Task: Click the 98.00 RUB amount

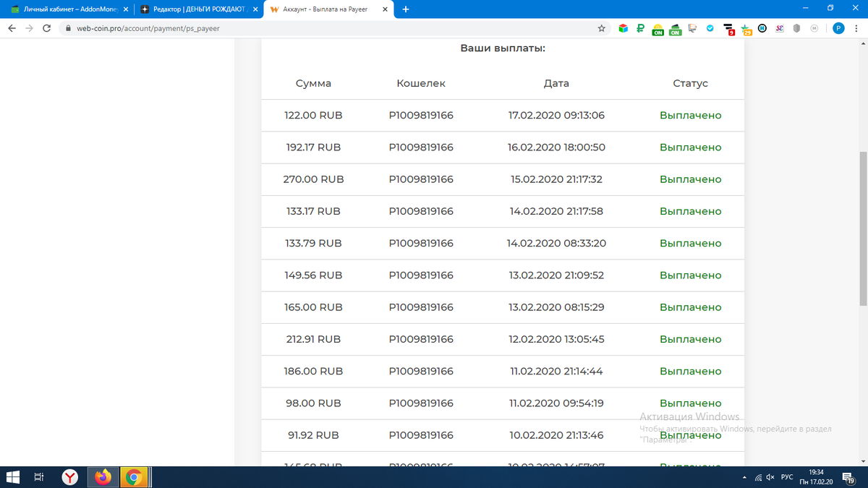Action: (313, 403)
